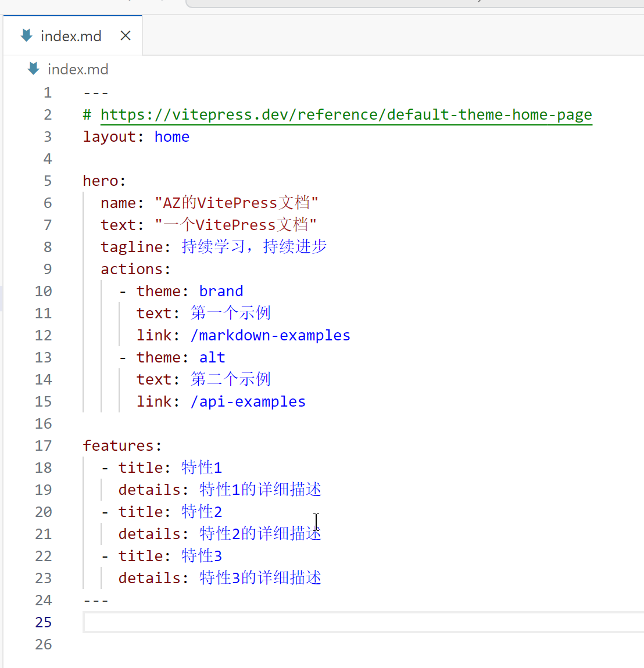Click the 特性3的详细描述 details value

[260, 578]
